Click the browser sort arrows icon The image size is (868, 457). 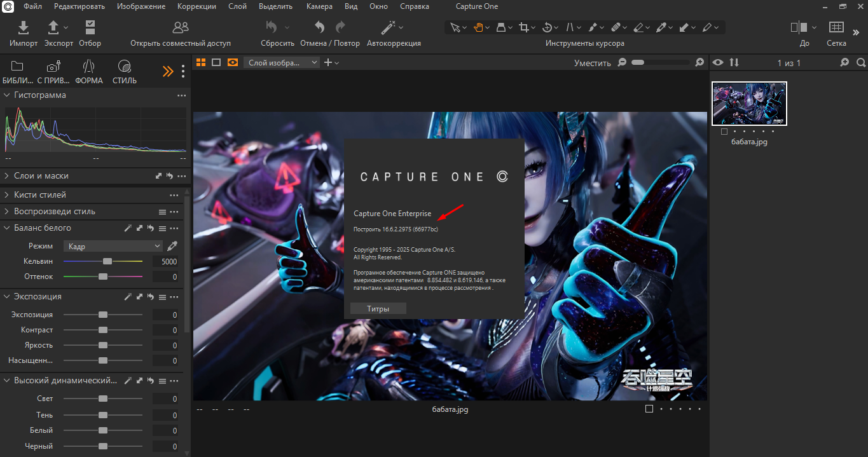(x=734, y=62)
